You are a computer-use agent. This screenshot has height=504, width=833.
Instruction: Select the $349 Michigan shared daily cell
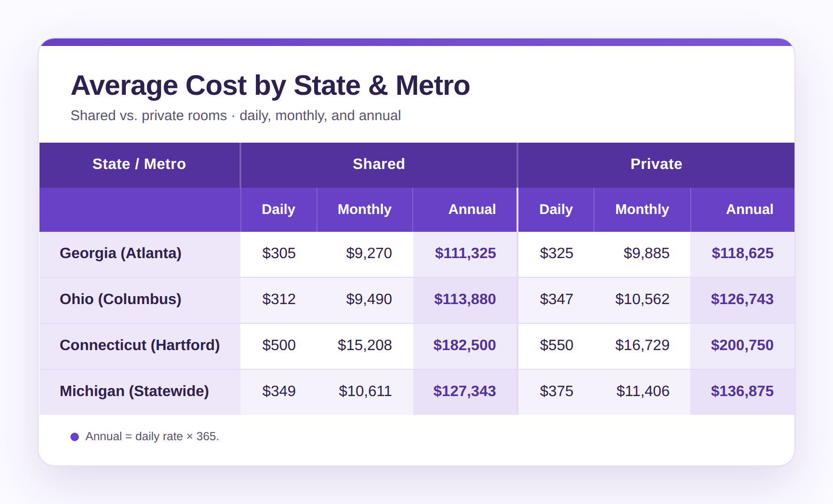coord(279,391)
